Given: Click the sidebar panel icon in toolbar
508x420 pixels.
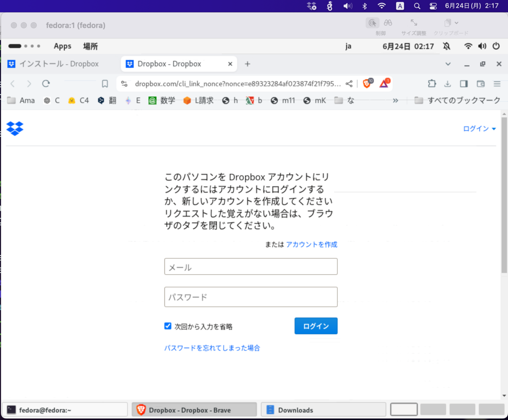Looking at the screenshot, I should point(464,84).
